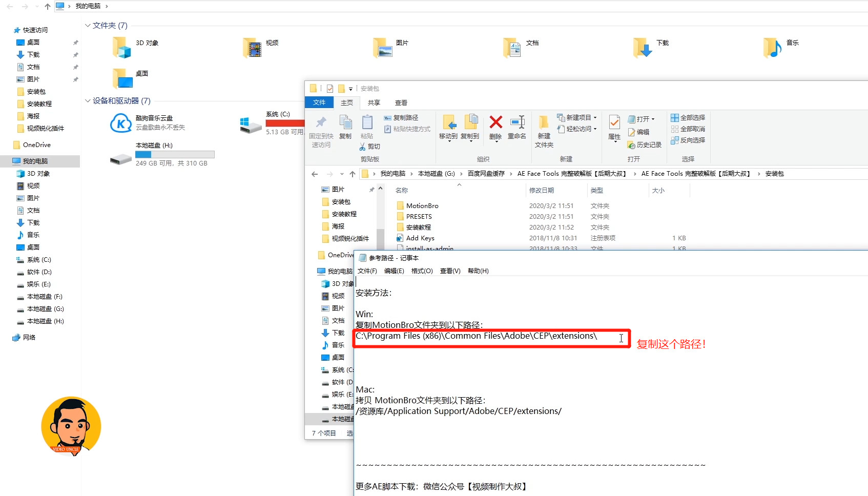Open recent locations dropdown in 安装包 window
Viewport: 868px width, 496px height.
[342, 174]
